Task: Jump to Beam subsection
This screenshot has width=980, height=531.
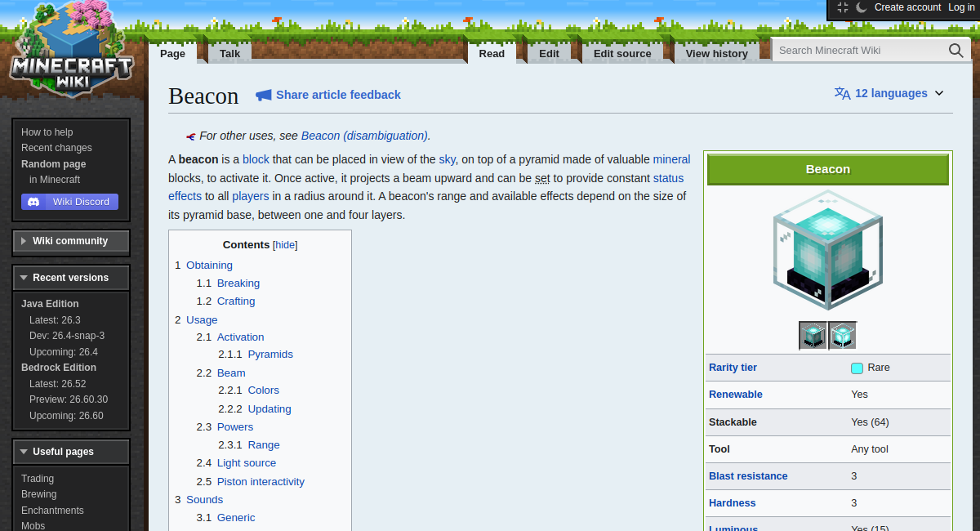Action: 231,373
